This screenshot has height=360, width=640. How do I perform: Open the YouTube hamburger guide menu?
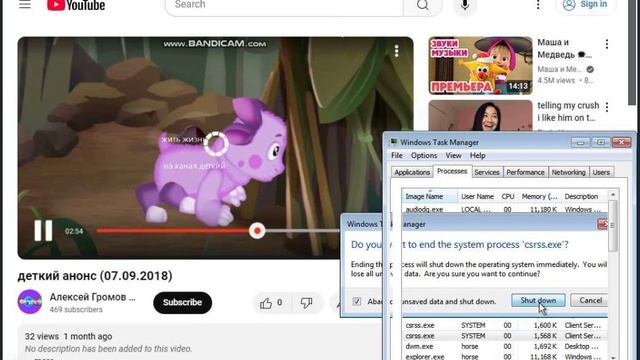(x=25, y=4)
